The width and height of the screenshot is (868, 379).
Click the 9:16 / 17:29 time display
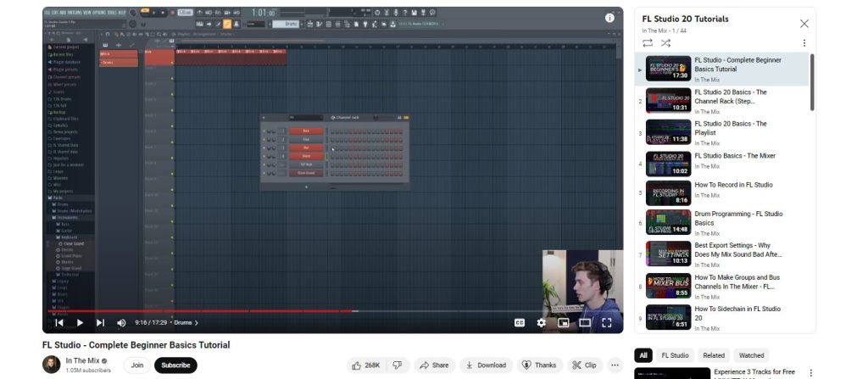(x=152, y=322)
